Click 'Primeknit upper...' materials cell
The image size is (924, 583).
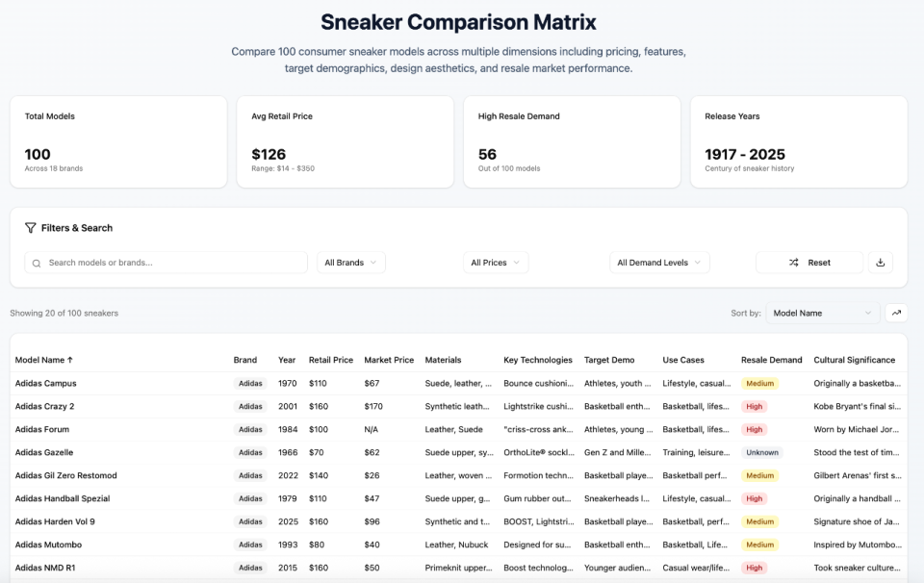pyautogui.click(x=458, y=568)
